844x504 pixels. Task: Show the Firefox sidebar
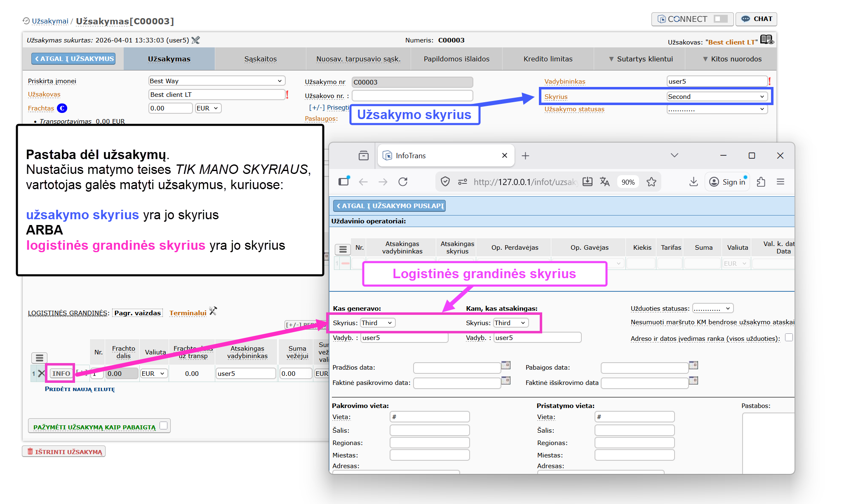click(344, 182)
